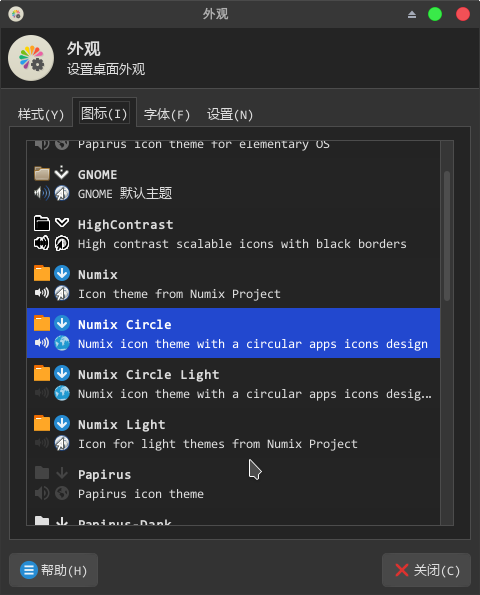Viewport: 480px width, 595px height.
Task: Click the Numix Circle blue download icon
Action: [62, 323]
